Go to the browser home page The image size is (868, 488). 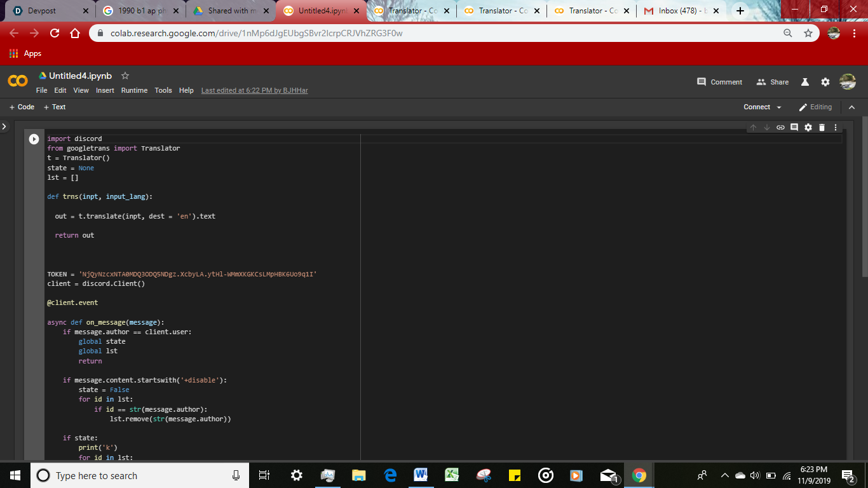pos(75,33)
